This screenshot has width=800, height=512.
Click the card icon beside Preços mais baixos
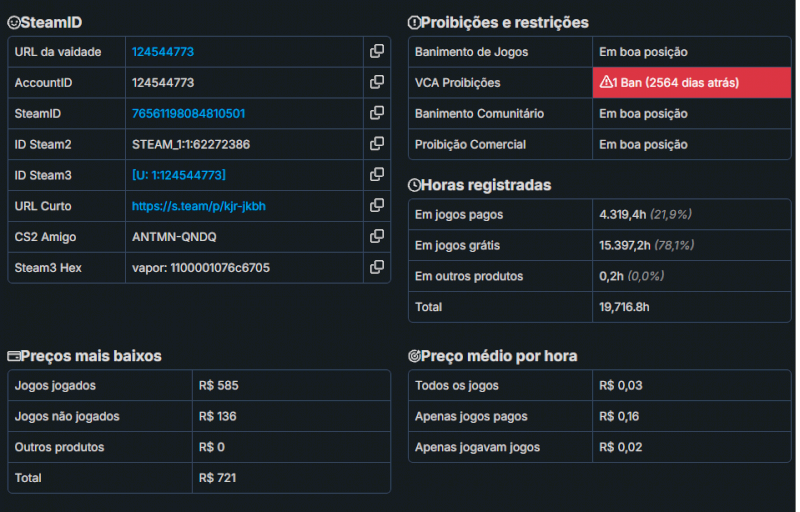coord(14,356)
